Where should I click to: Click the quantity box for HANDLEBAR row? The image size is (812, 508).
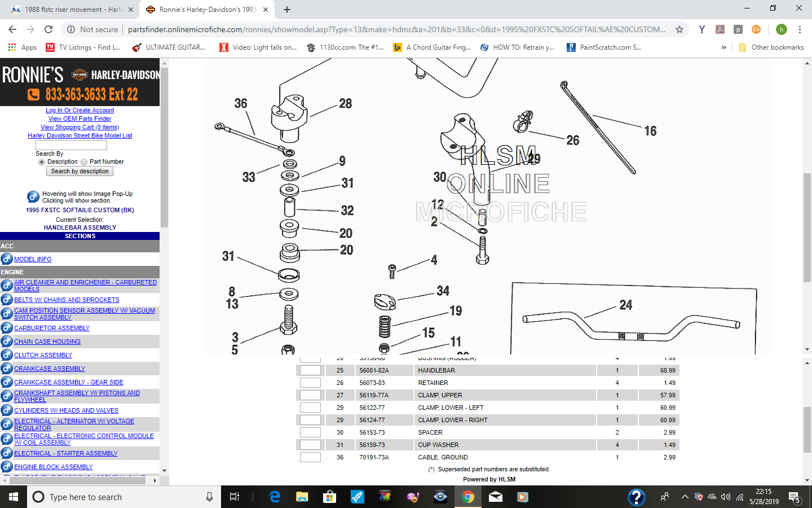(x=310, y=370)
